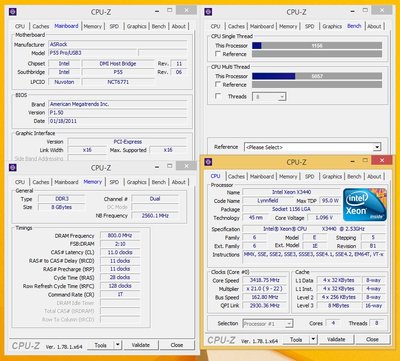Click the Intel Xeon inside logo

[x=365, y=204]
